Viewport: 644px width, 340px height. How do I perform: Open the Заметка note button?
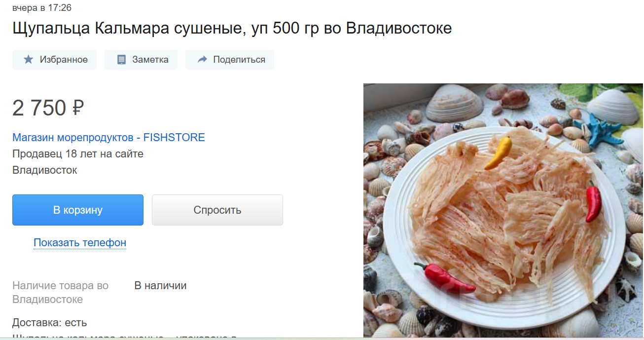pyautogui.click(x=141, y=60)
